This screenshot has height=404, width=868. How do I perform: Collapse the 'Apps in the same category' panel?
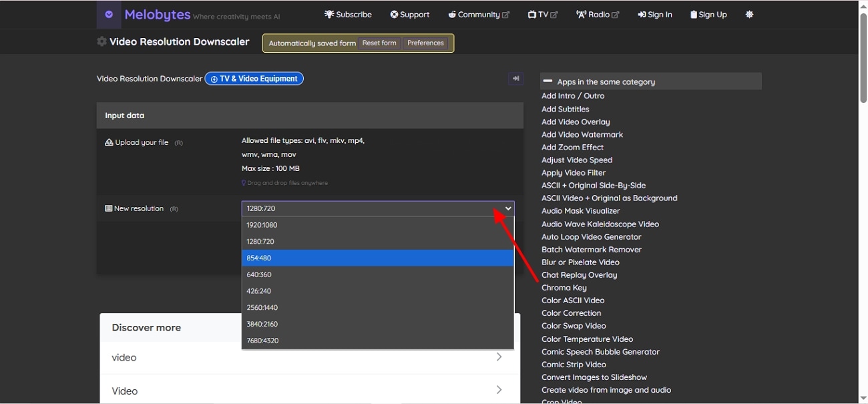(548, 81)
